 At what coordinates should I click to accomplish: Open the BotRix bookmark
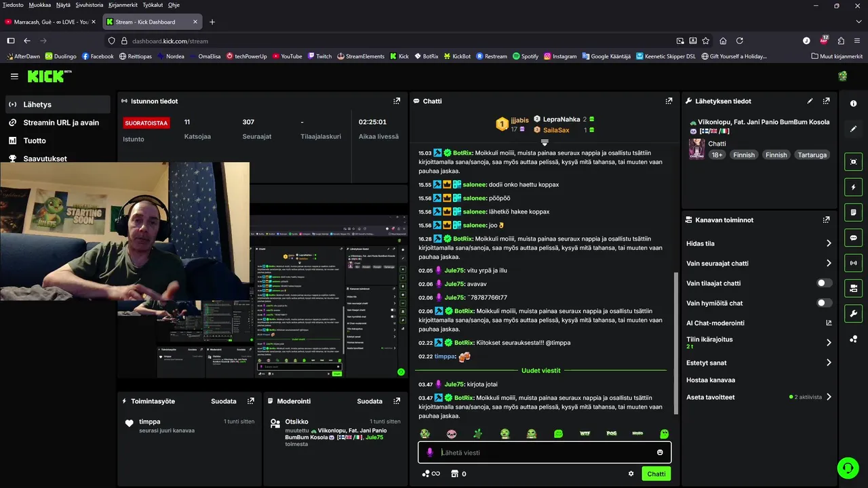click(426, 56)
